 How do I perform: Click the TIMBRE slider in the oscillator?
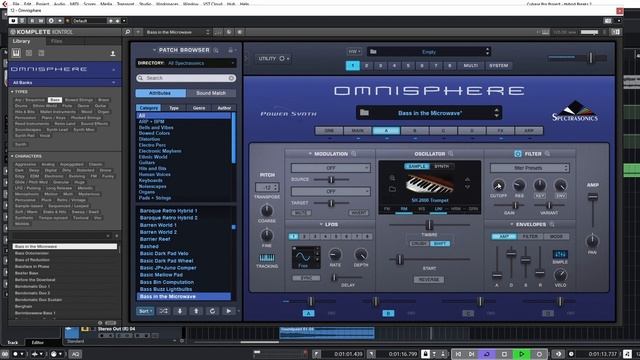click(429, 224)
